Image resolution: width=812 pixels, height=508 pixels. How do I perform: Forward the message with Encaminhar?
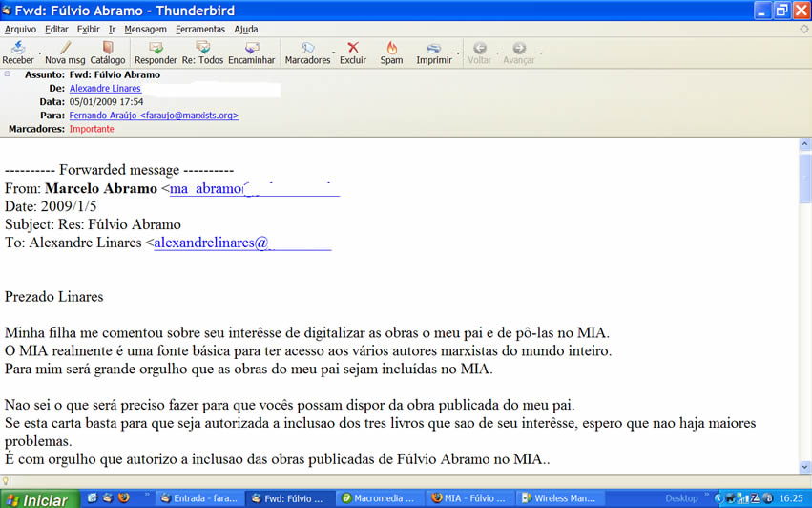[x=251, y=53]
